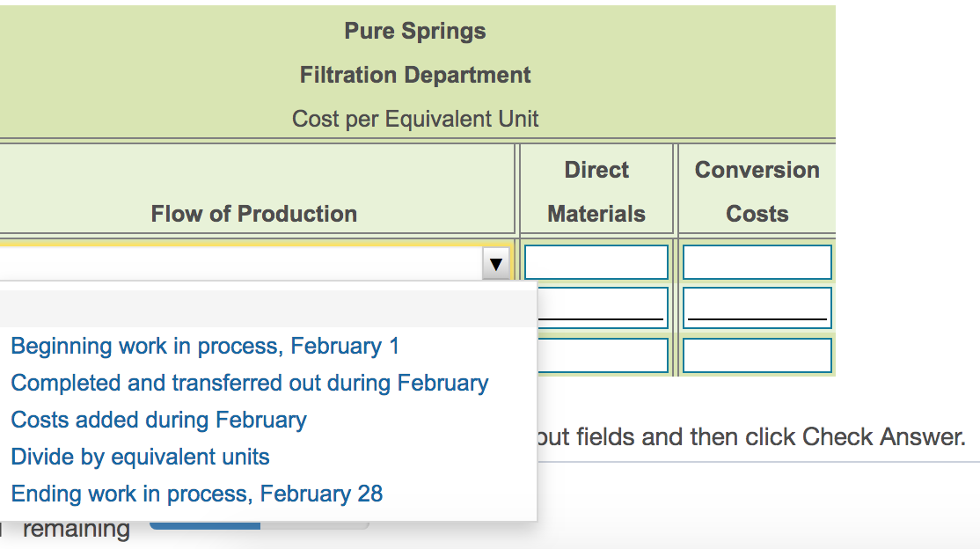Select 'Ending work in process, February 28'
This screenshot has height=549, width=980.
pyautogui.click(x=197, y=494)
